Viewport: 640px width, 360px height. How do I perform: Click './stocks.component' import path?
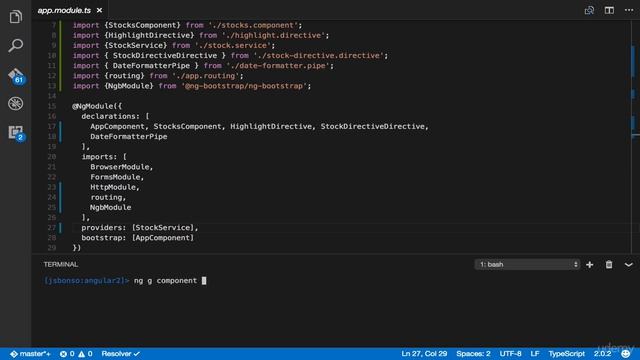pos(253,25)
